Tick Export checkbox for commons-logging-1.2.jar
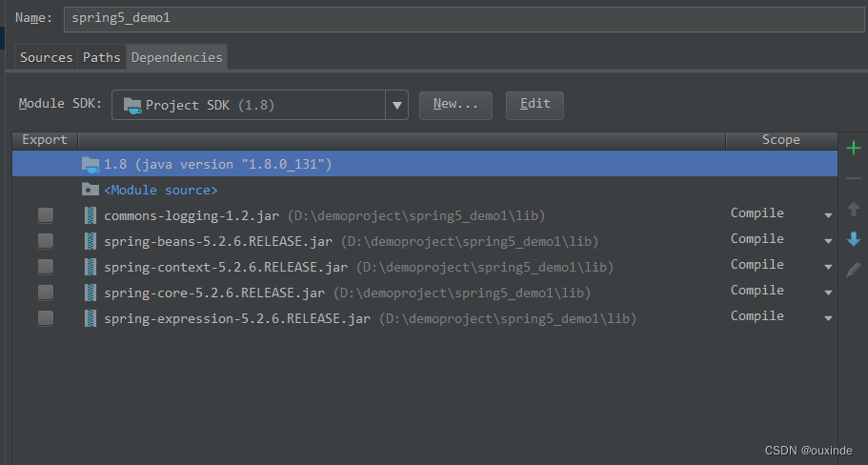 [x=46, y=214]
